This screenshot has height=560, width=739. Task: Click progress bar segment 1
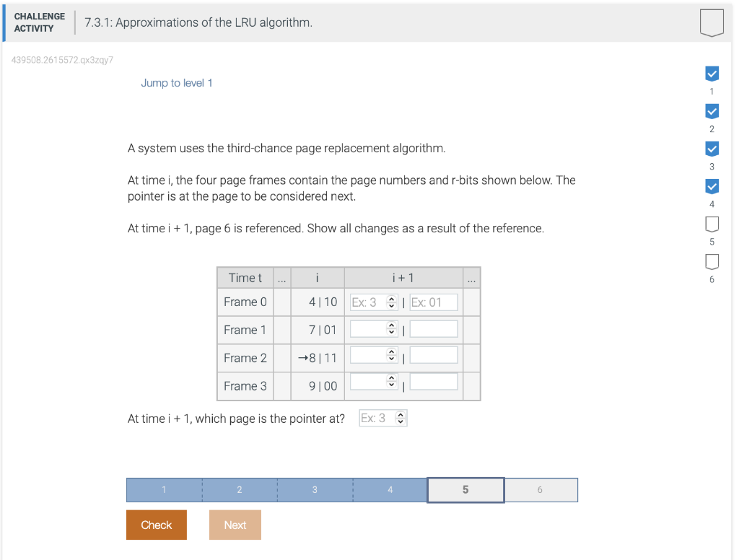(164, 489)
